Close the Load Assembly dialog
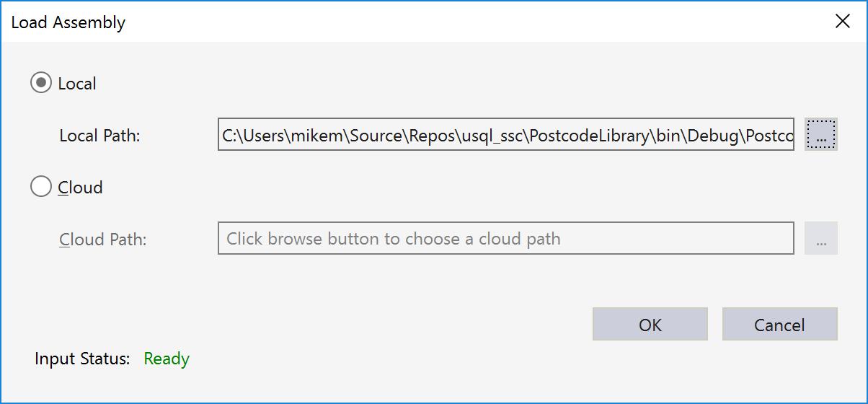This screenshot has height=404, width=868. coord(842,22)
